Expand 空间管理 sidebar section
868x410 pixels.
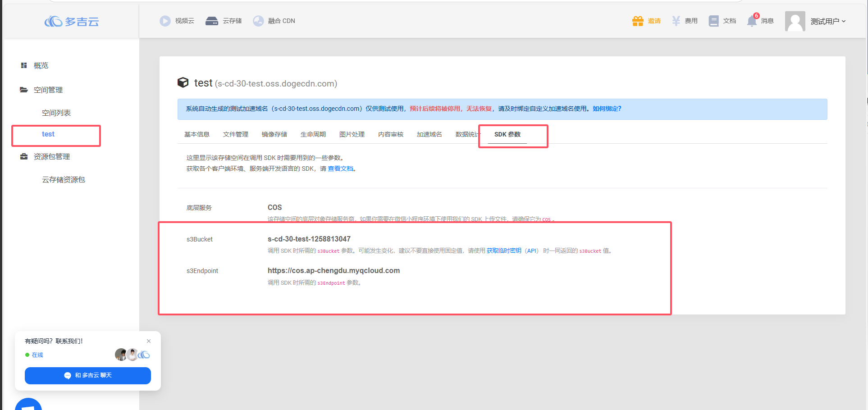[x=48, y=90]
